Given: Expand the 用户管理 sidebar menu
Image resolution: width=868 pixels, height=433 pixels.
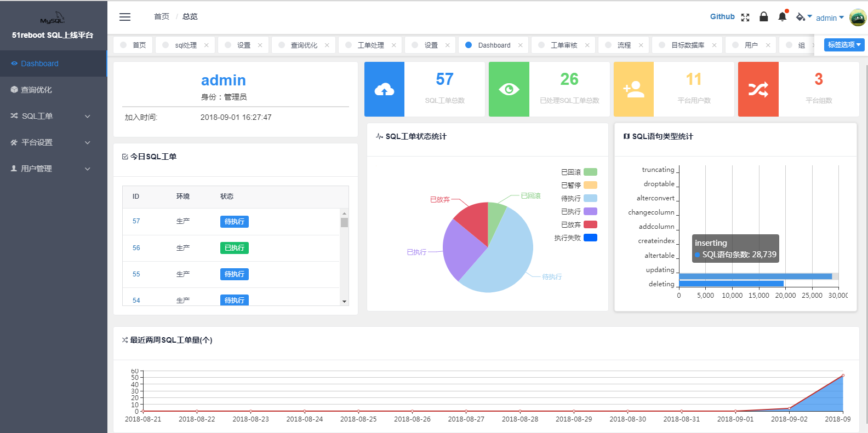Looking at the screenshot, I should (53, 169).
